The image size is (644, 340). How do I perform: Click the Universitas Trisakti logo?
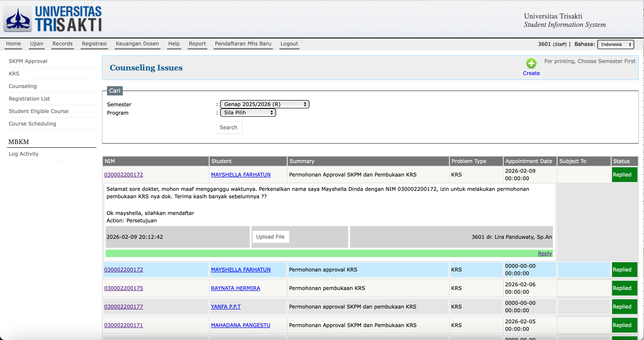(53, 19)
